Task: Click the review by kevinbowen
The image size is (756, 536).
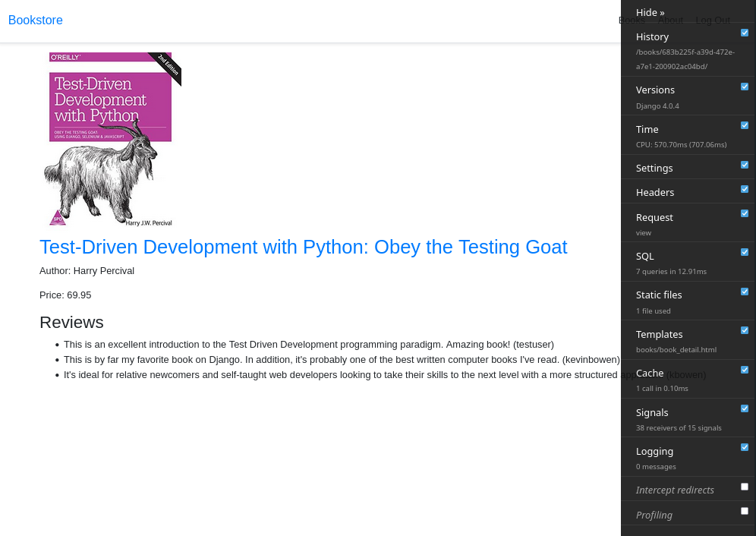Action: click(x=342, y=360)
